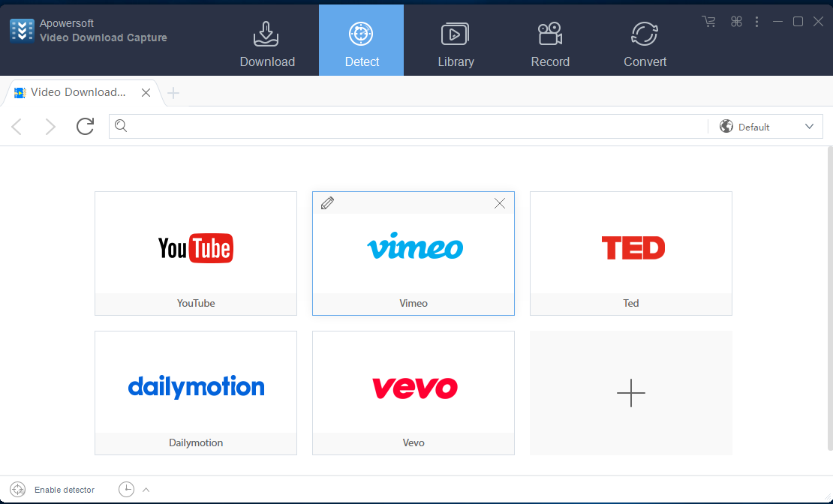Image resolution: width=833 pixels, height=504 pixels.
Task: Maximize the application window
Action: tap(798, 22)
